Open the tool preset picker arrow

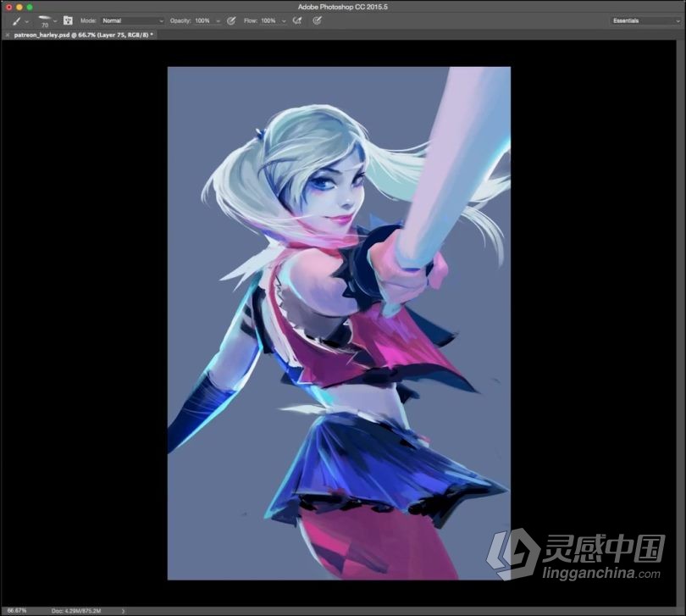click(27, 21)
